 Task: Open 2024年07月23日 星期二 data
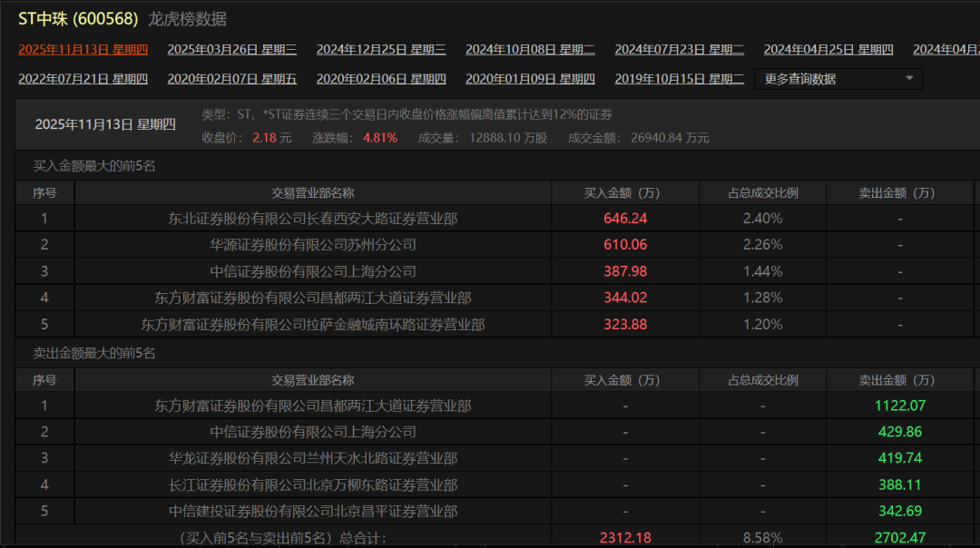coord(680,49)
